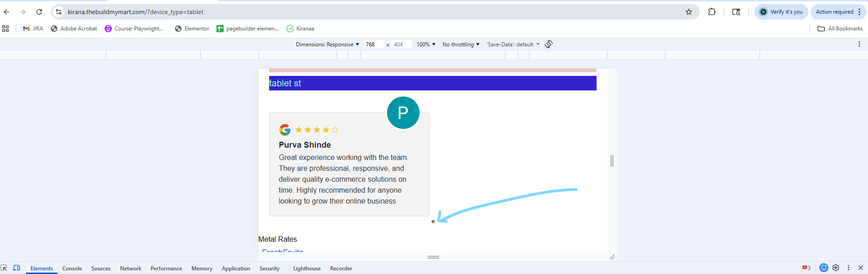
Task: Switch to the Console tab
Action: pos(72,269)
